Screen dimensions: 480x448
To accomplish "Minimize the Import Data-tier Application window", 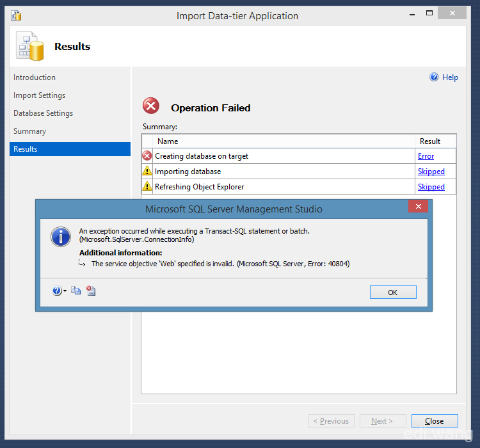I will tap(412, 14).
